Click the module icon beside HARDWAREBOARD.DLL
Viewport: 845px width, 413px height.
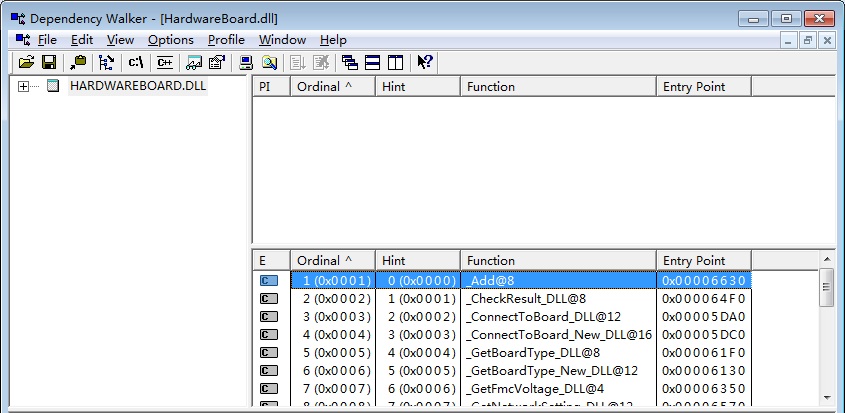click(x=53, y=86)
